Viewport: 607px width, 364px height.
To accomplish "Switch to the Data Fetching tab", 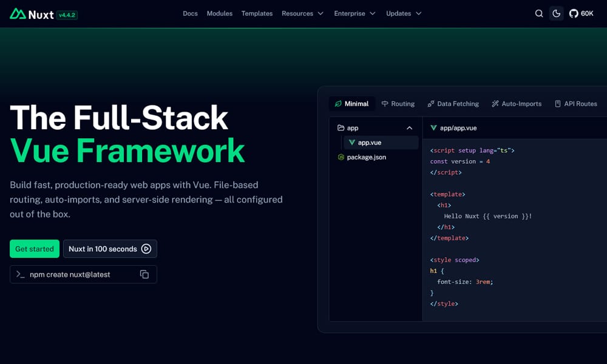I will 453,104.
